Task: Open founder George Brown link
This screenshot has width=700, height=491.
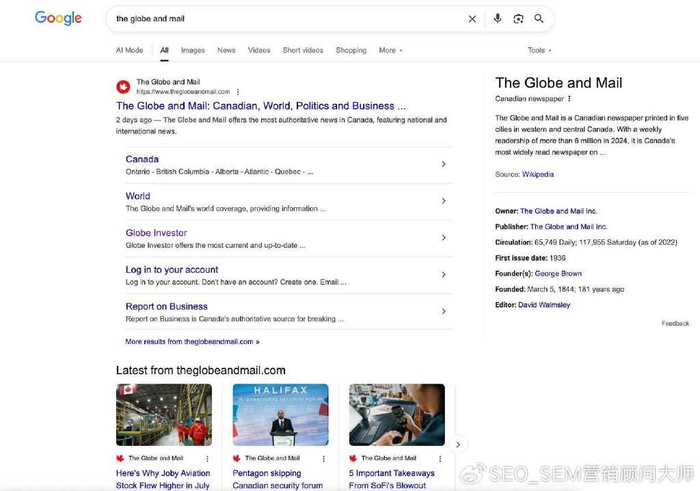Action: 558,274
